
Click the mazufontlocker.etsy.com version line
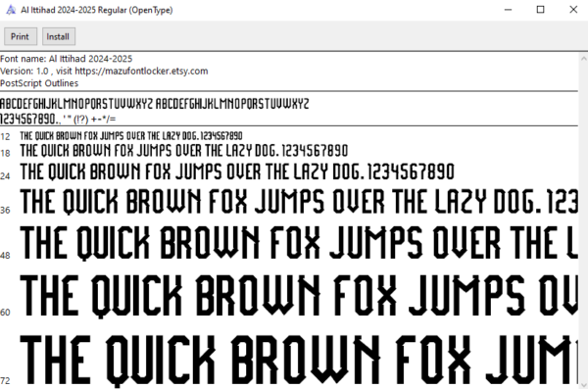point(104,71)
